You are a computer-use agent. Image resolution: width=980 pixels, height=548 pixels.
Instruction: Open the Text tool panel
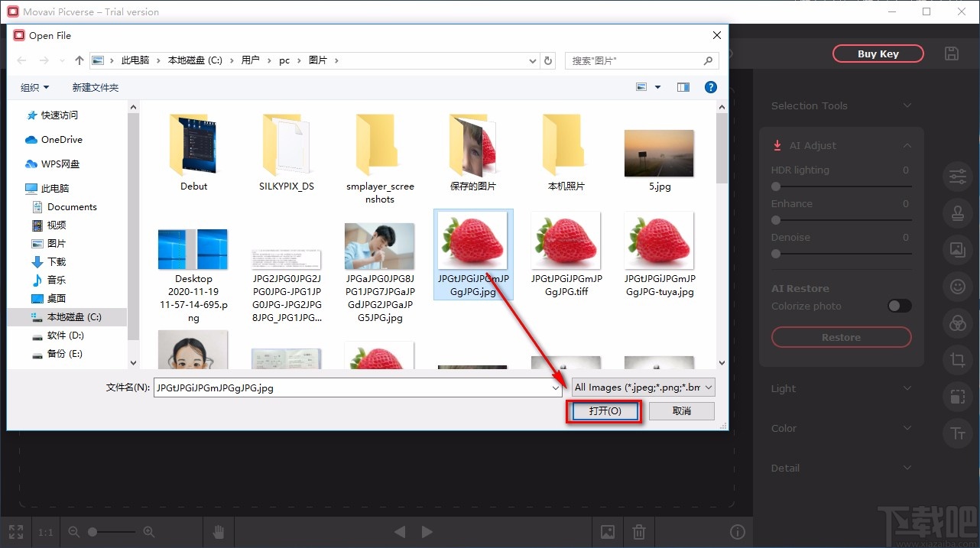[x=958, y=433]
